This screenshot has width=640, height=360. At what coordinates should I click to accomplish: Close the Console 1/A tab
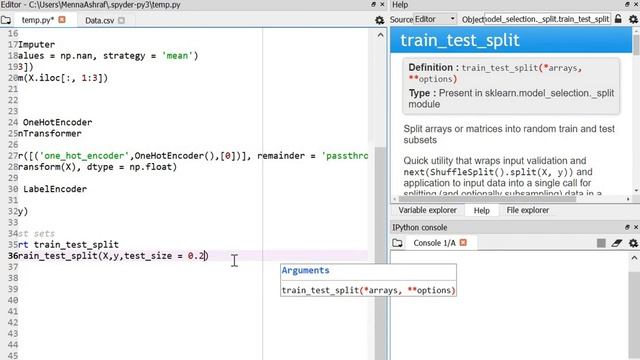[463, 242]
